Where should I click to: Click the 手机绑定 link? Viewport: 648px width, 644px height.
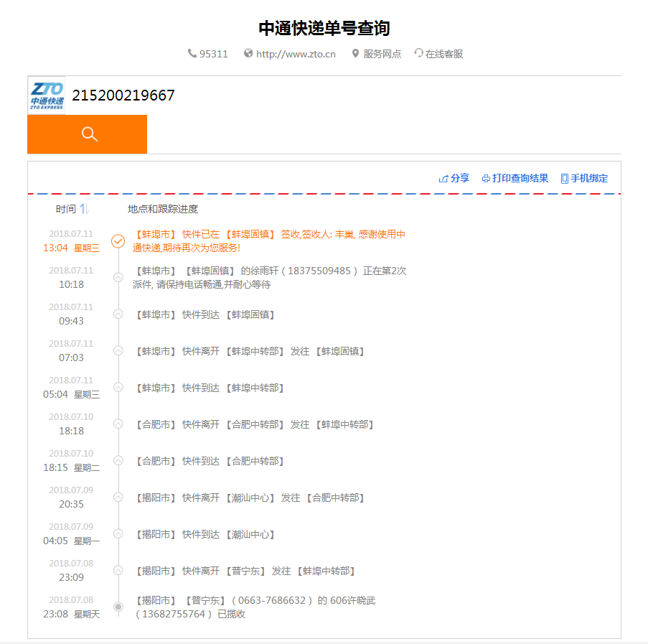(589, 178)
